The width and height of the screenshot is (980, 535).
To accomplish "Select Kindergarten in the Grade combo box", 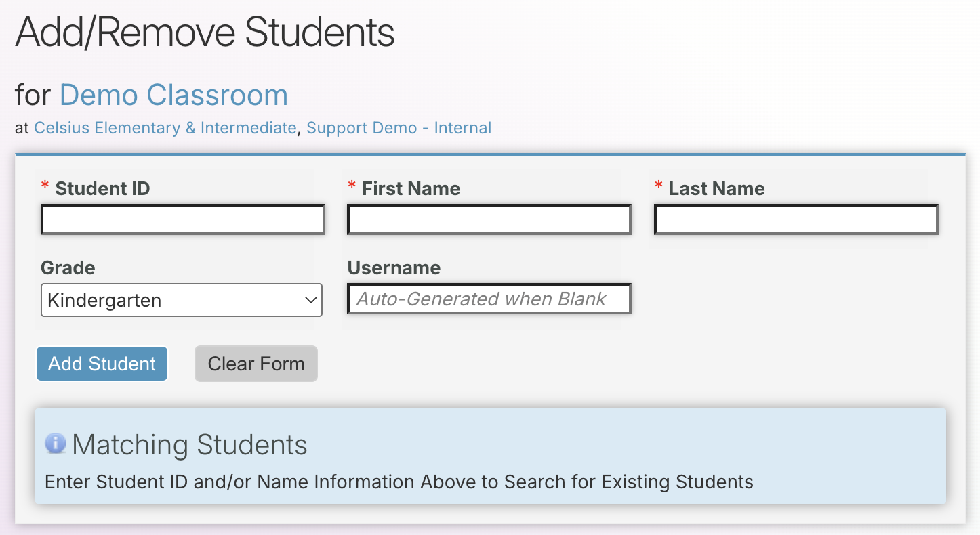I will pyautogui.click(x=182, y=299).
